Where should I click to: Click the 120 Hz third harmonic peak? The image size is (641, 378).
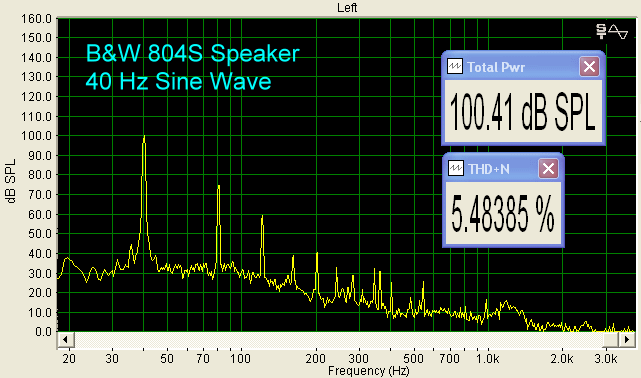pos(262,217)
